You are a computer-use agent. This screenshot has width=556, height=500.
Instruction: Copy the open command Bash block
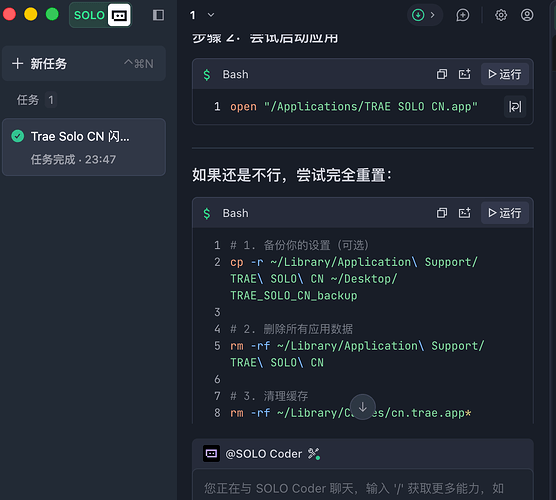441,74
